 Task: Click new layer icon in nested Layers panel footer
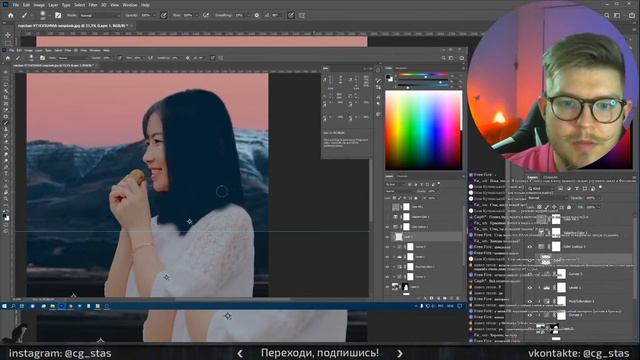click(x=451, y=298)
